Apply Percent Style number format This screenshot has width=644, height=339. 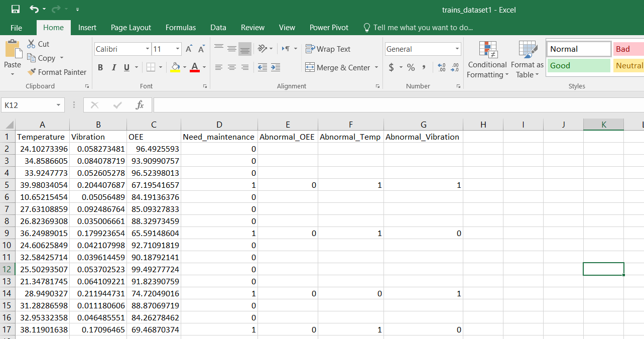tap(411, 67)
